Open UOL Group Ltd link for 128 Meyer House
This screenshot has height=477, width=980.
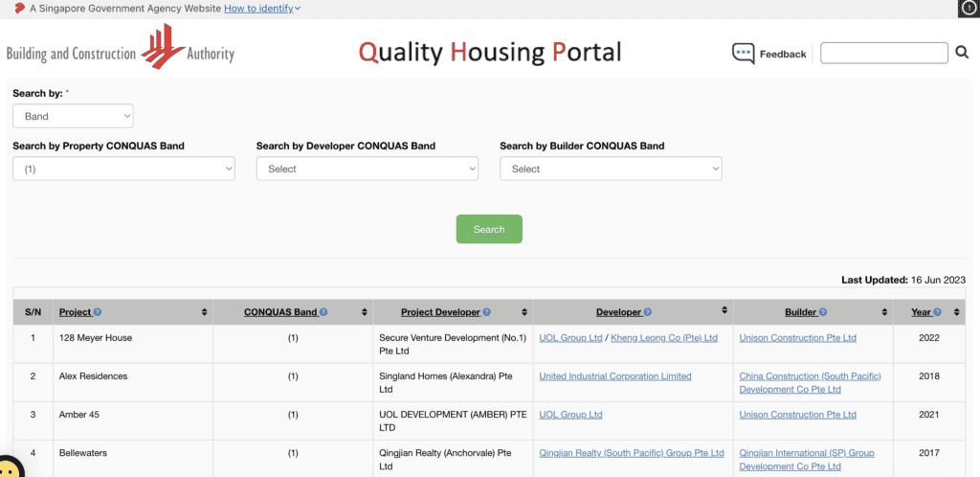click(x=570, y=338)
